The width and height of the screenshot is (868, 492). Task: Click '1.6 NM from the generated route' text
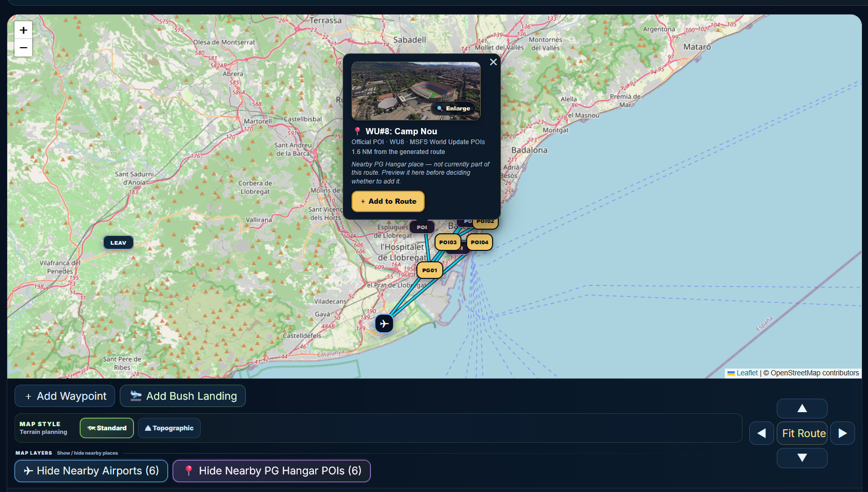pyautogui.click(x=398, y=152)
